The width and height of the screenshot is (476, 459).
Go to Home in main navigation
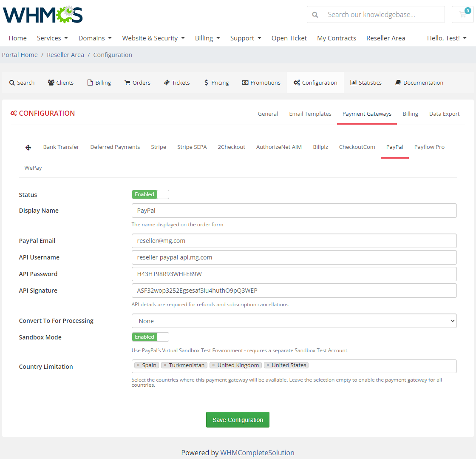tap(17, 38)
